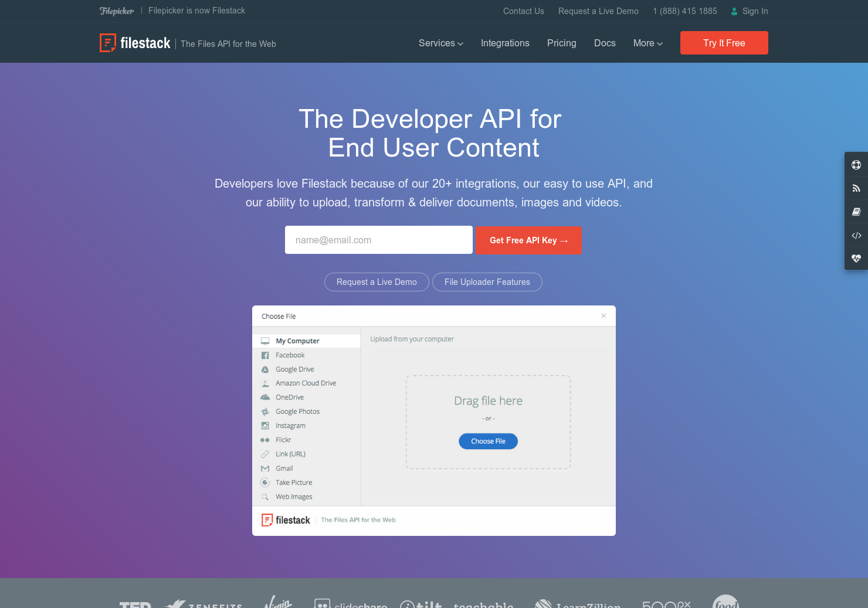Check system status via heartbeat icon
868x608 pixels.
(x=856, y=258)
